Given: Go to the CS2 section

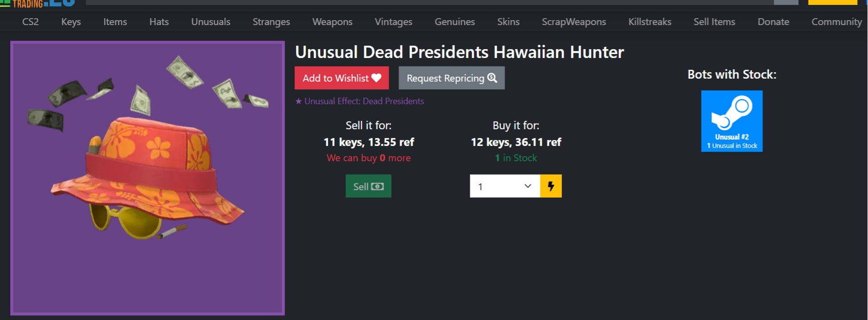Looking at the screenshot, I should click(30, 22).
